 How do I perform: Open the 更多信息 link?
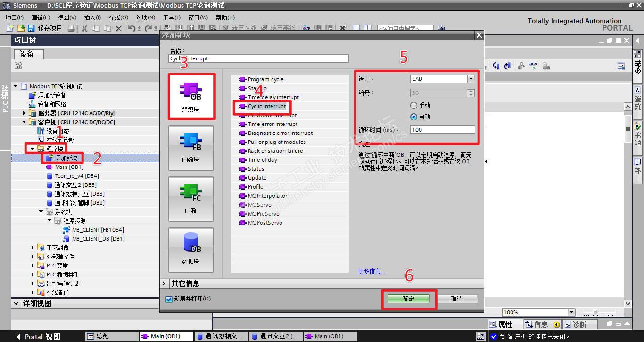(x=372, y=271)
